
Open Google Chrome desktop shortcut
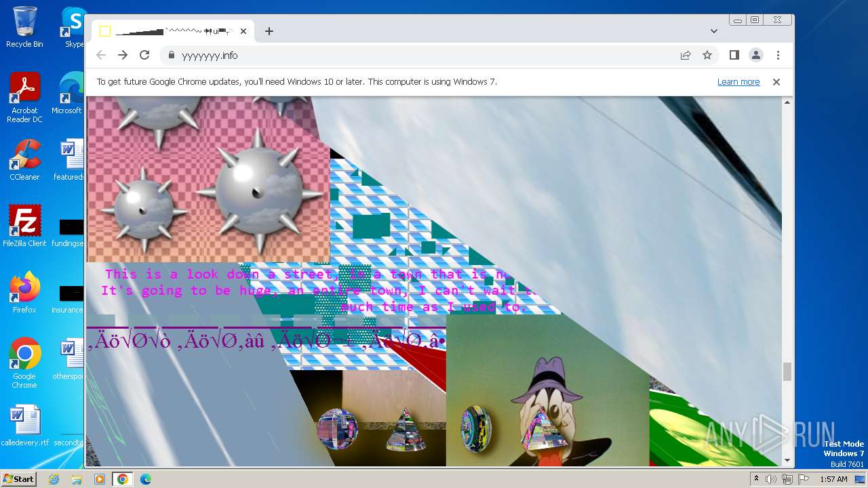point(24,363)
